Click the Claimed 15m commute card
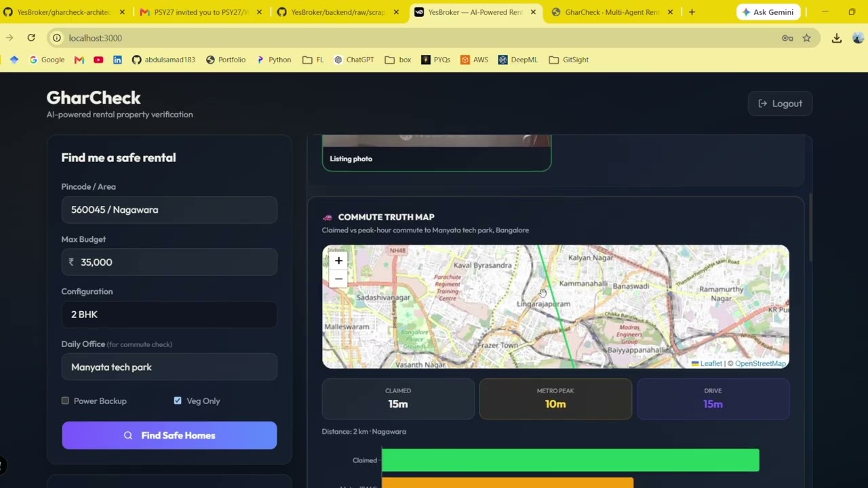Screen dimensions: 868x488 pyautogui.click(x=398, y=399)
